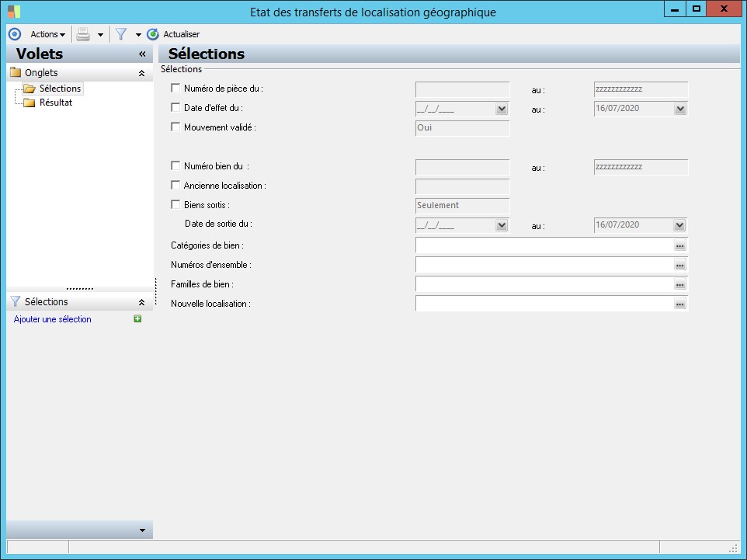Click the Mouvement validé field showing Oui
The width and height of the screenshot is (747, 560).
pyautogui.click(x=462, y=127)
